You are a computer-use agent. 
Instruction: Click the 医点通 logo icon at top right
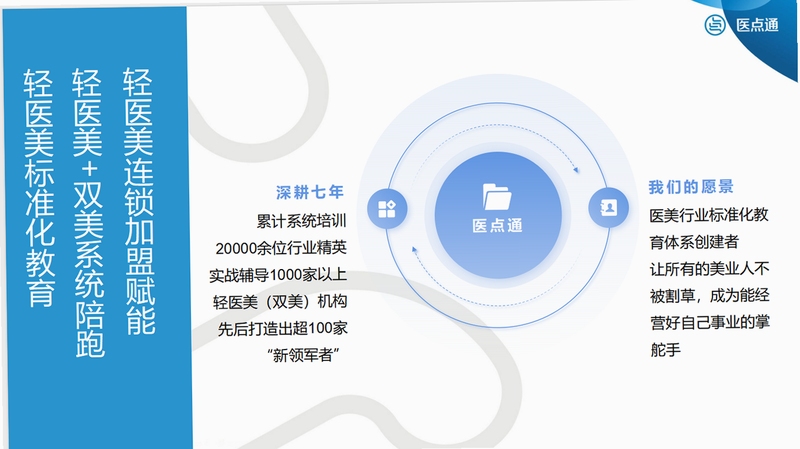point(715,24)
